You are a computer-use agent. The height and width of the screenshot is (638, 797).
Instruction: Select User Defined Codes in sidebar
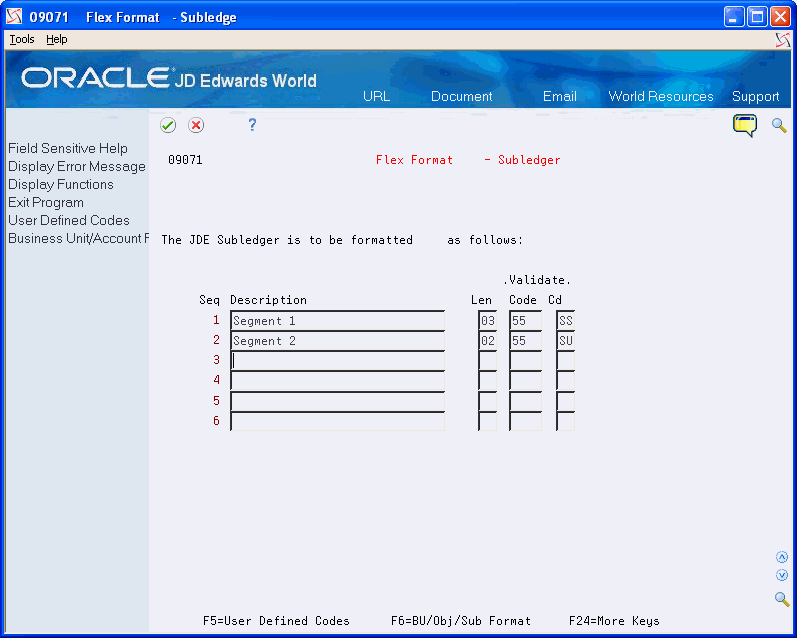[x=69, y=220]
